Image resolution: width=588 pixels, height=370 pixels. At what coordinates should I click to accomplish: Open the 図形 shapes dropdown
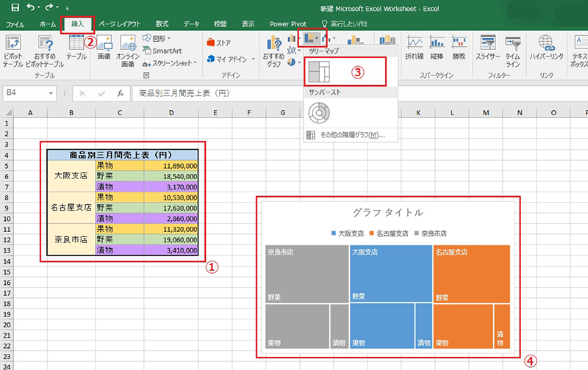point(157,39)
